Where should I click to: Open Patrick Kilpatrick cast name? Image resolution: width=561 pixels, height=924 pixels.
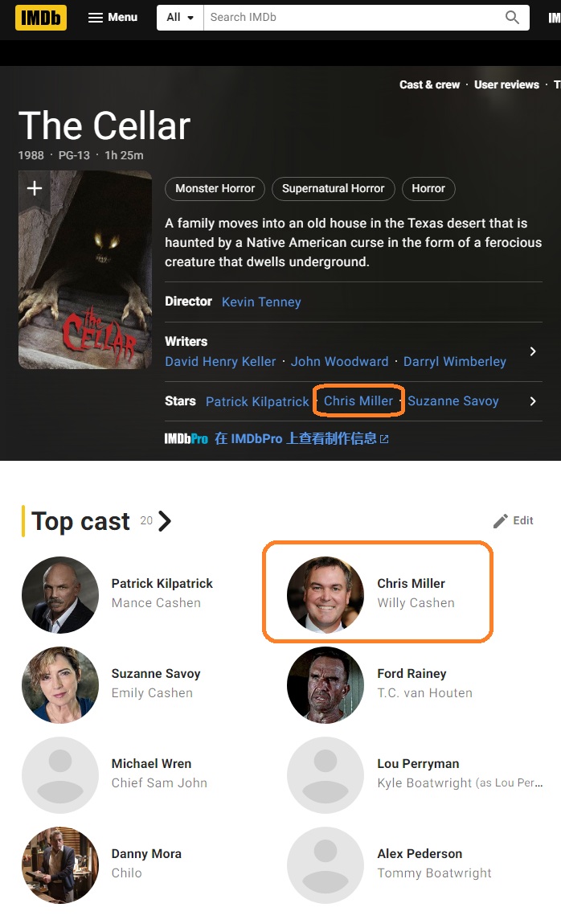coord(162,583)
